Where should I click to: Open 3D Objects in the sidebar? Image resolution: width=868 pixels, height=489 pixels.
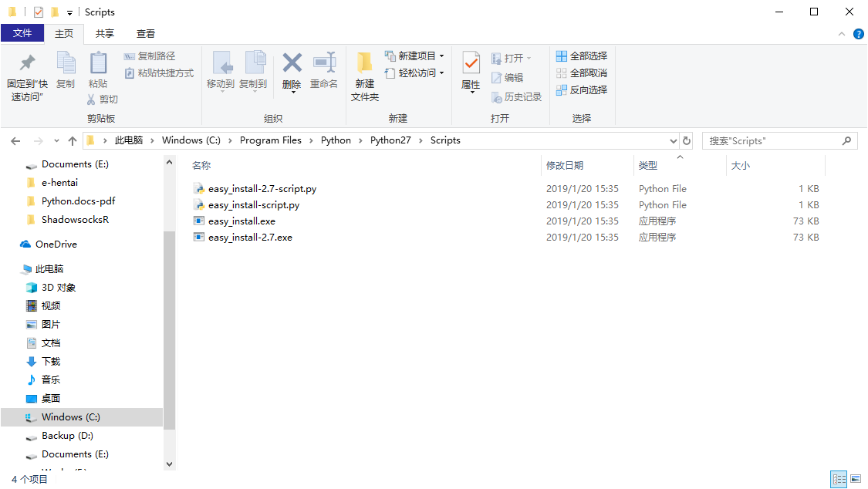click(59, 288)
